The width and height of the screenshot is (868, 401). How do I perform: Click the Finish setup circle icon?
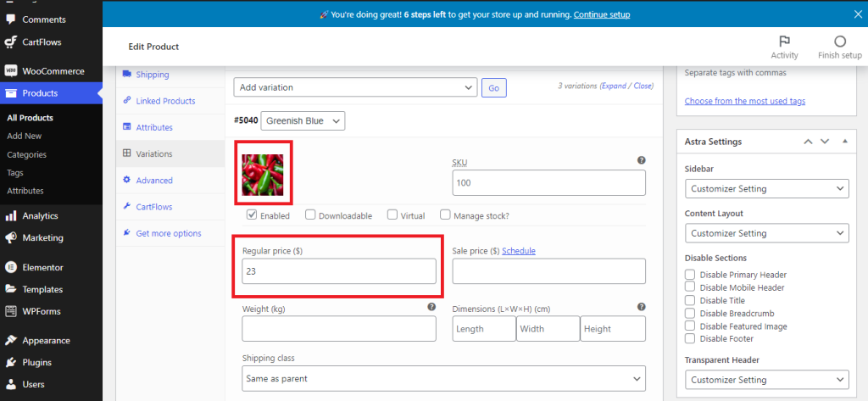coord(840,42)
